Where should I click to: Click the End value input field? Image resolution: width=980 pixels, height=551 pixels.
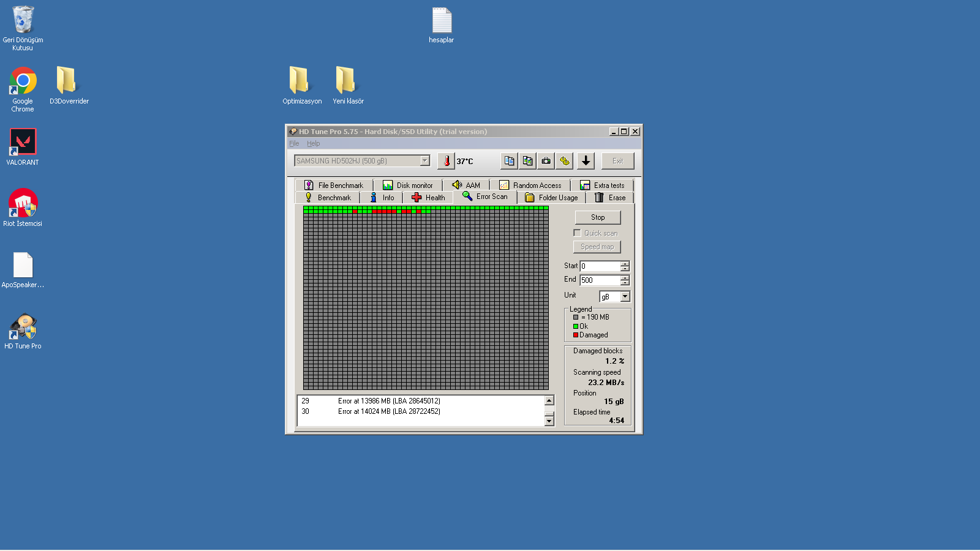tap(600, 280)
